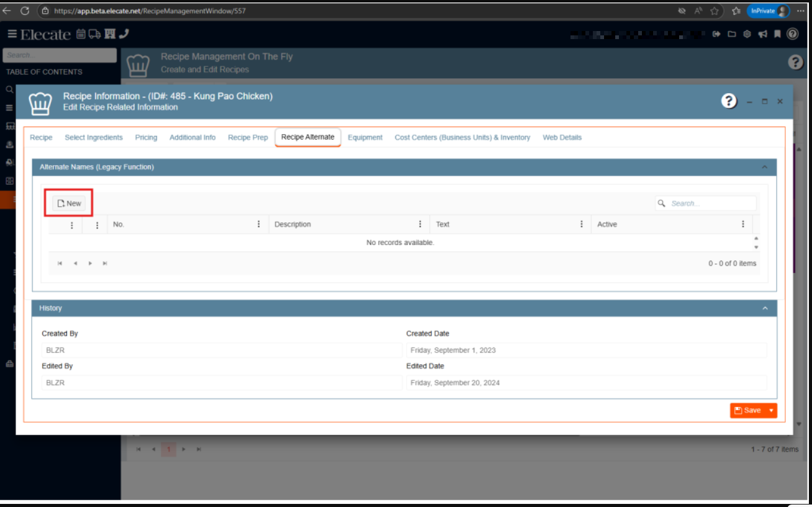Click the bookmark icon at top right

coord(777,34)
